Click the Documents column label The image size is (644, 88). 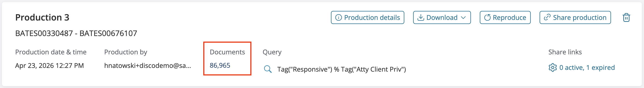pyautogui.click(x=227, y=52)
